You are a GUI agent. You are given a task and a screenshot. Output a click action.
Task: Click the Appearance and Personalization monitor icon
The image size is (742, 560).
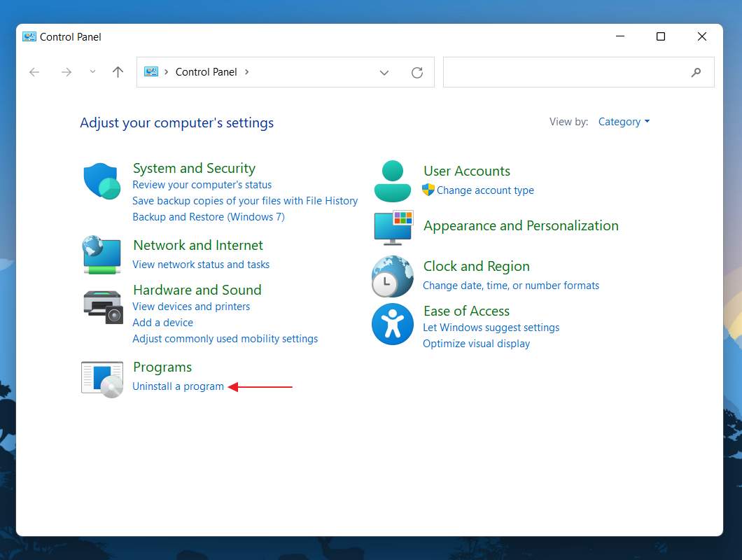pyautogui.click(x=393, y=227)
